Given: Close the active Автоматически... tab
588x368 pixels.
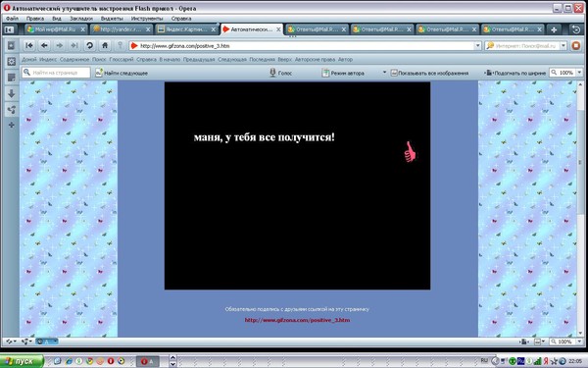Looking at the screenshot, I should (278, 29).
